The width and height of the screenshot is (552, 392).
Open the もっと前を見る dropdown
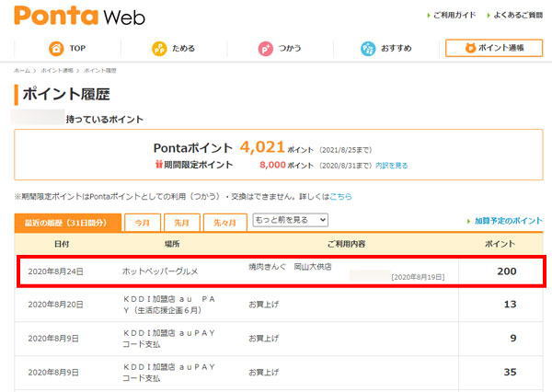click(x=291, y=220)
